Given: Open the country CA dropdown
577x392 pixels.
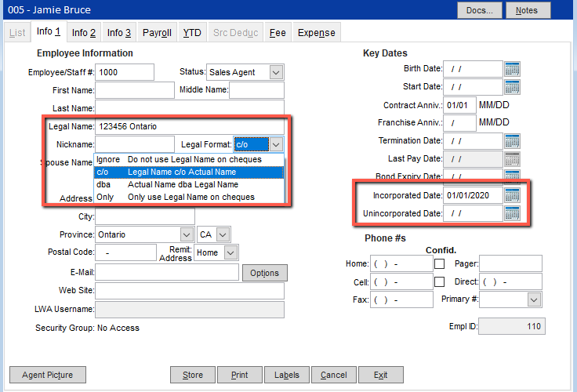Looking at the screenshot, I should coord(223,234).
